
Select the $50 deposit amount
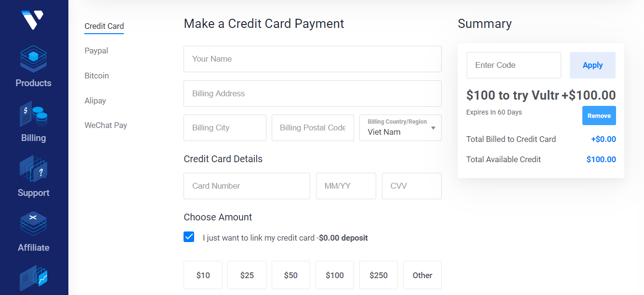[291, 275]
